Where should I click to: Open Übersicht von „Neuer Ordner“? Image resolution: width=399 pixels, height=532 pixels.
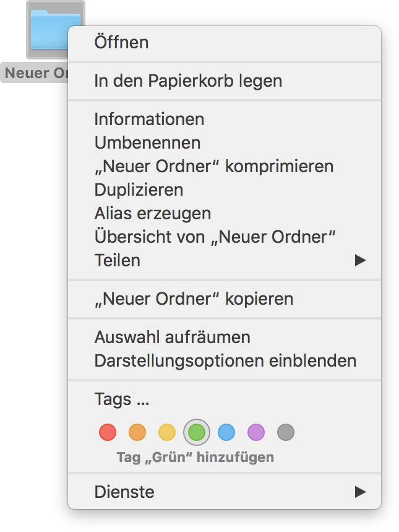pyautogui.click(x=215, y=237)
